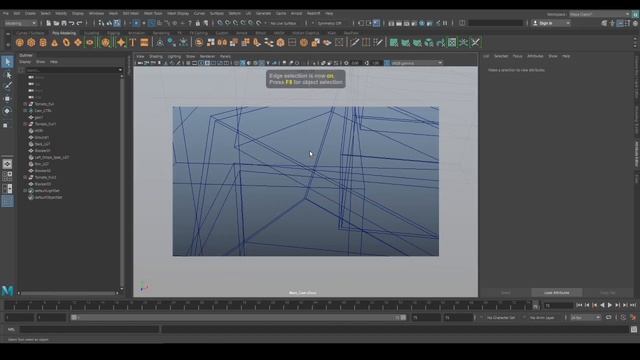The image size is (640, 360).
Task: Open Modeling Toolkit via top-right icon
Action: 604,23
